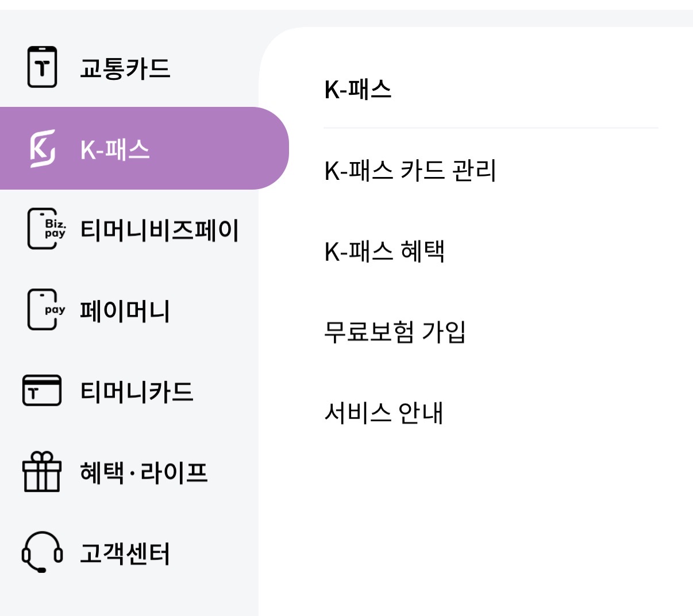Open K-패스 카드 관리
693x616 pixels.
[x=410, y=171]
